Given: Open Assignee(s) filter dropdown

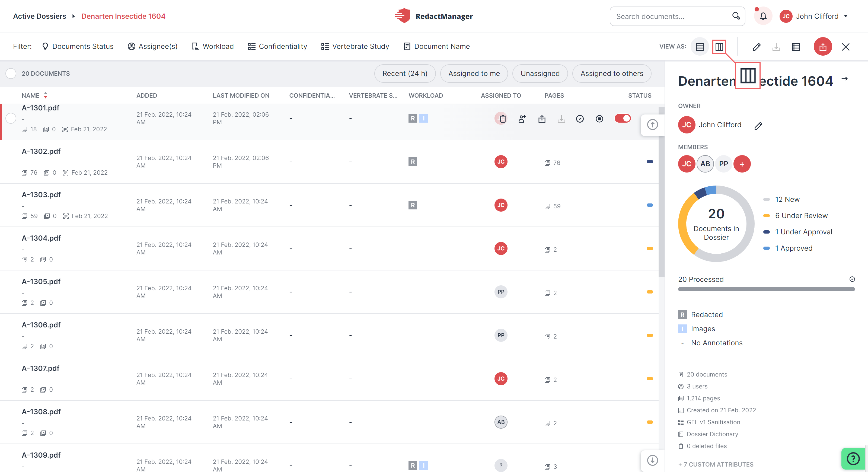Looking at the screenshot, I should 152,46.
